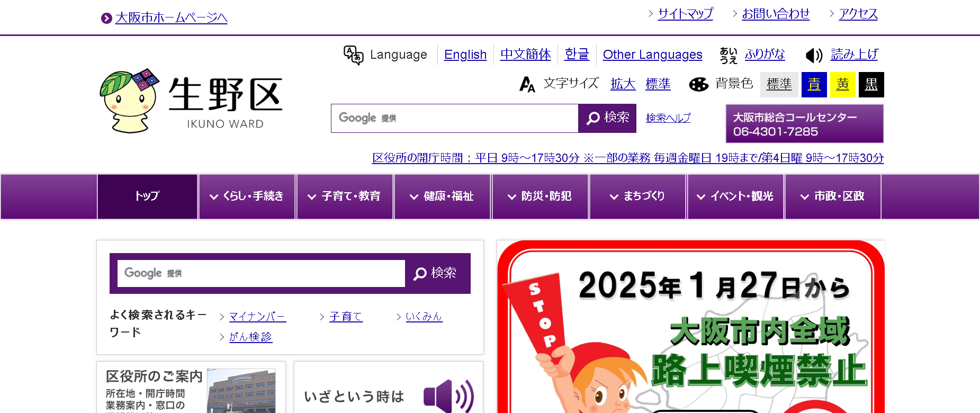Enable ふりがな reading aid
The height and width of the screenshot is (413, 980).
[x=765, y=54]
